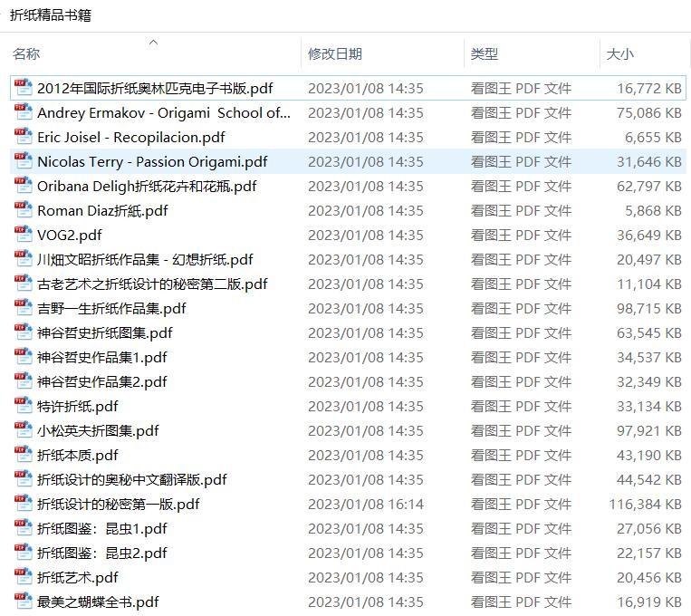Select file 古老艺术之折纸设计的秘密第二版.pdf
Viewport: 691px width, 616px height.
click(152, 284)
